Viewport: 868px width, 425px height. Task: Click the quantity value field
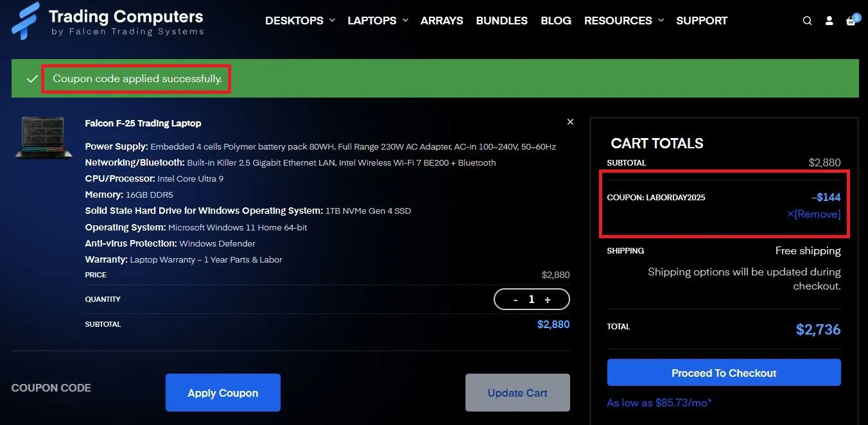[532, 300]
